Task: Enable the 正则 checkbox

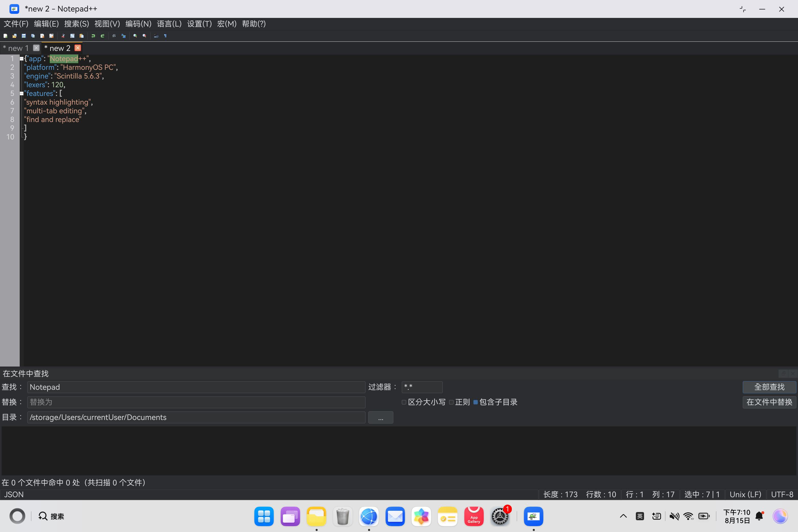Action: (x=451, y=402)
